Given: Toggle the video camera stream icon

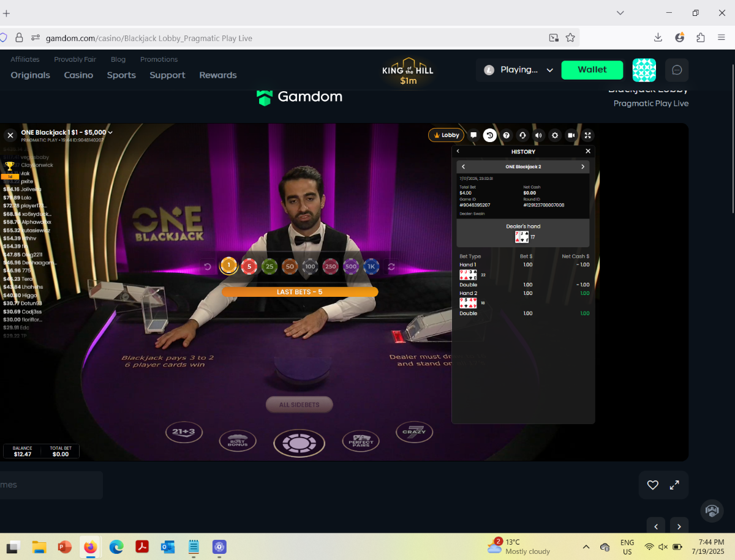Looking at the screenshot, I should tap(571, 135).
